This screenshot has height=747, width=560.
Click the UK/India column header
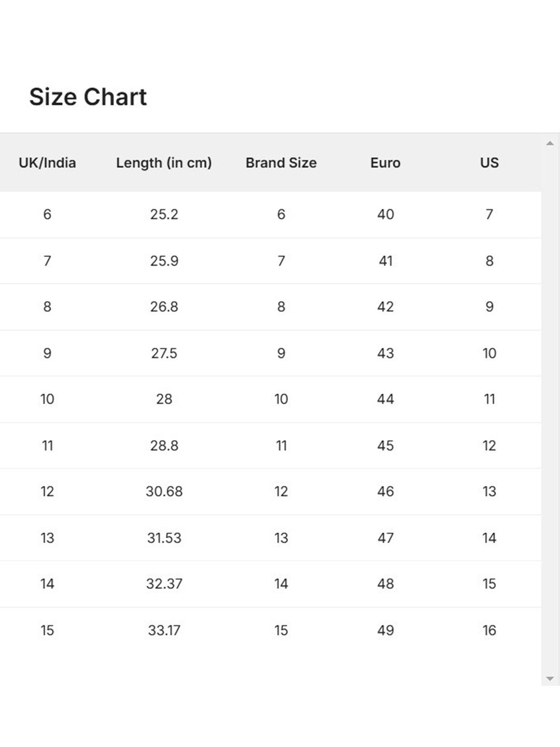tap(47, 163)
